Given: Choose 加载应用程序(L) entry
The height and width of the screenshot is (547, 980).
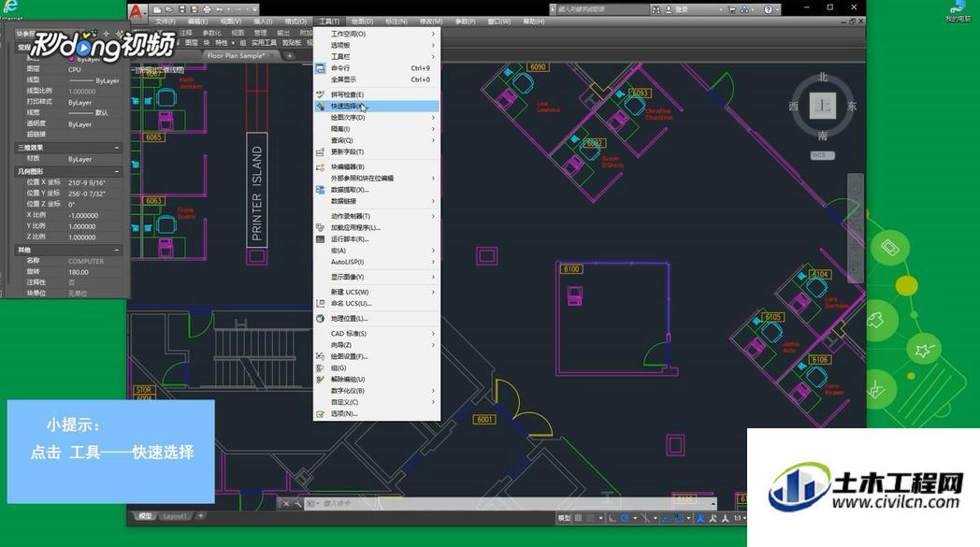Looking at the screenshot, I should (x=377, y=227).
